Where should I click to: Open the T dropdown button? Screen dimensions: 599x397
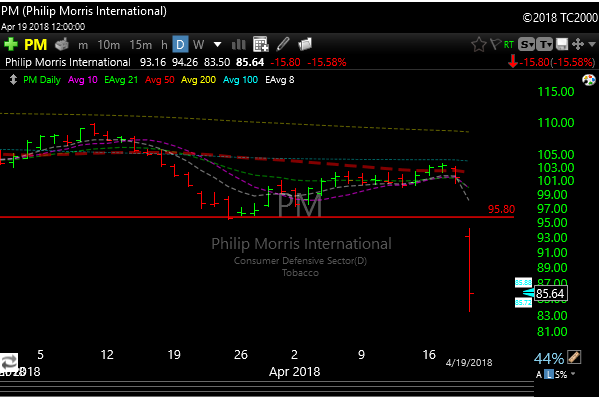[x=544, y=45]
